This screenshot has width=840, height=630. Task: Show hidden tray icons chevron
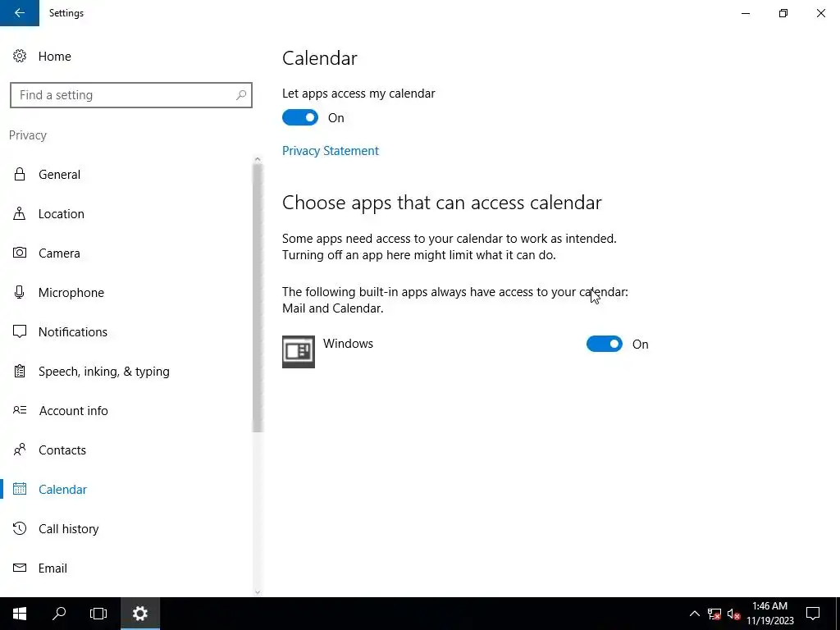coord(694,614)
